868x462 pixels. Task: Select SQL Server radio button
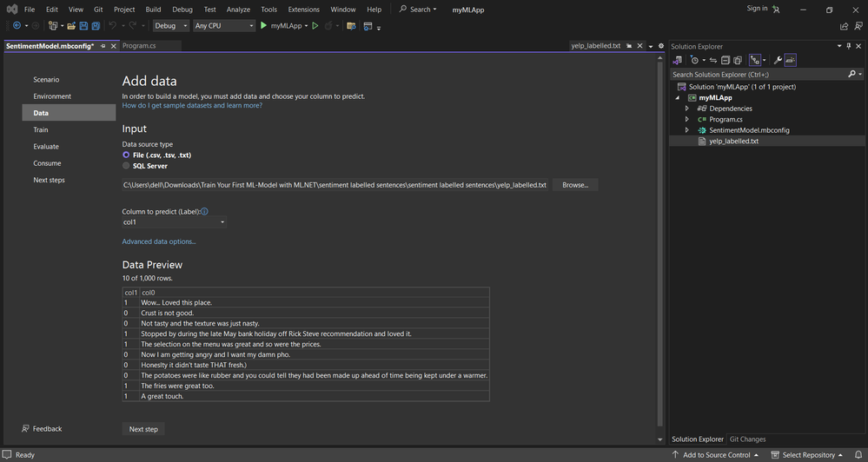click(x=126, y=166)
